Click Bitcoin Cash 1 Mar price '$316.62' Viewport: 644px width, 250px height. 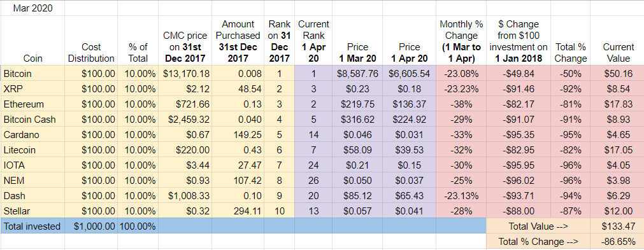click(x=357, y=120)
